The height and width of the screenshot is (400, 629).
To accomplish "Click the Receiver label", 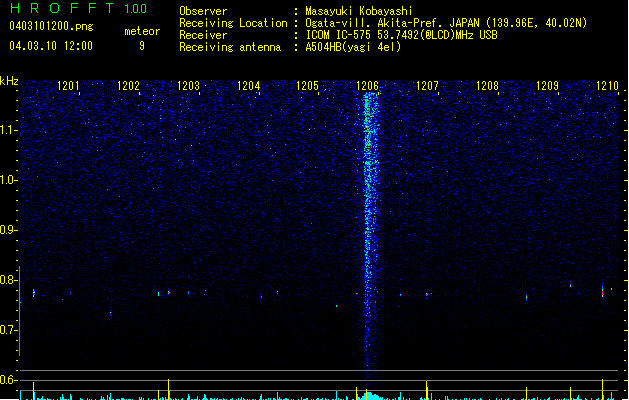I will [x=203, y=35].
